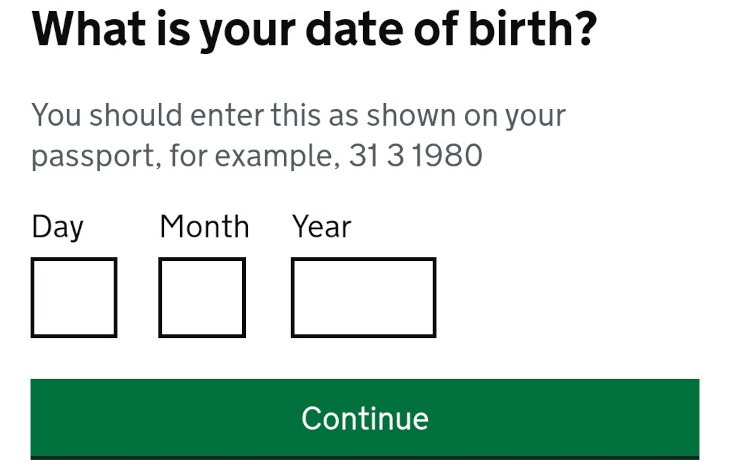Select the middle date box under Month
This screenshot has width=730, height=468.
pyautogui.click(x=202, y=297)
